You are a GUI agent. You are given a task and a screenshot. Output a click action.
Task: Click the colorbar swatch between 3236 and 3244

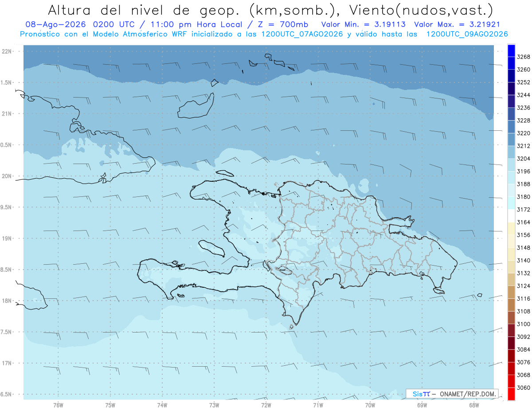point(511,101)
